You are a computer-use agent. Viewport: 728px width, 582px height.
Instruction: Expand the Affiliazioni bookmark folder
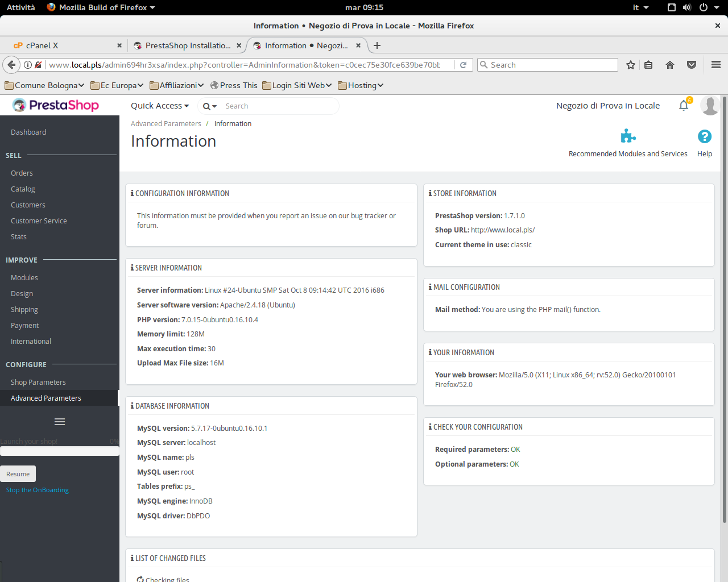(177, 85)
